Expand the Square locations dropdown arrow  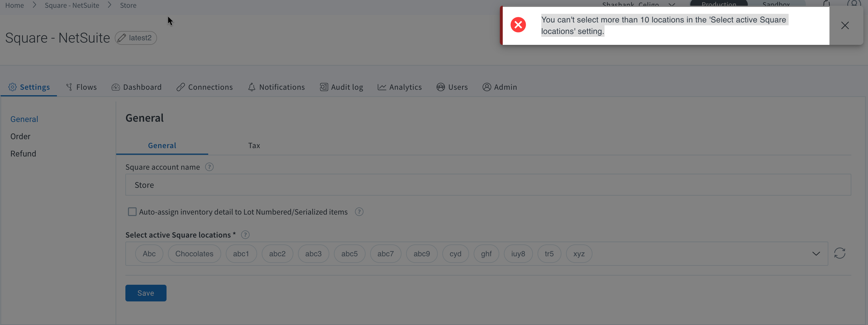(x=816, y=254)
